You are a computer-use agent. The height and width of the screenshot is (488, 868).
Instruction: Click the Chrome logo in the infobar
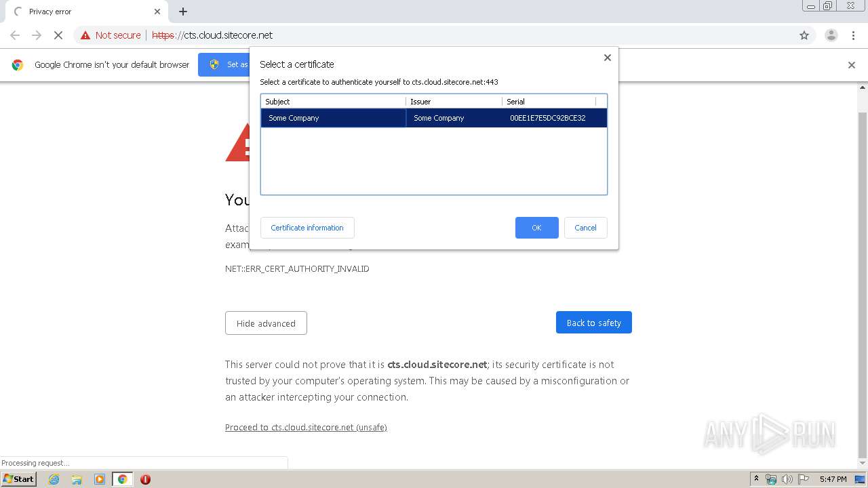pyautogui.click(x=18, y=65)
